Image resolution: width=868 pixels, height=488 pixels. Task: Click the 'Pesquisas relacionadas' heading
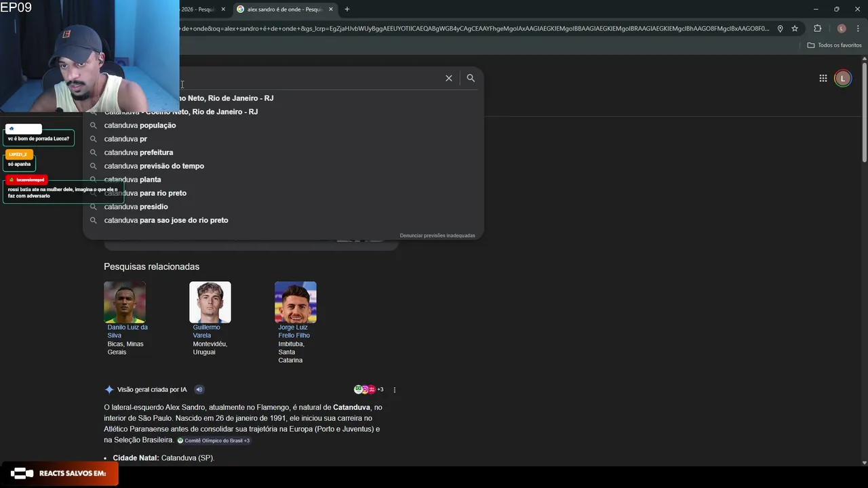click(x=151, y=266)
